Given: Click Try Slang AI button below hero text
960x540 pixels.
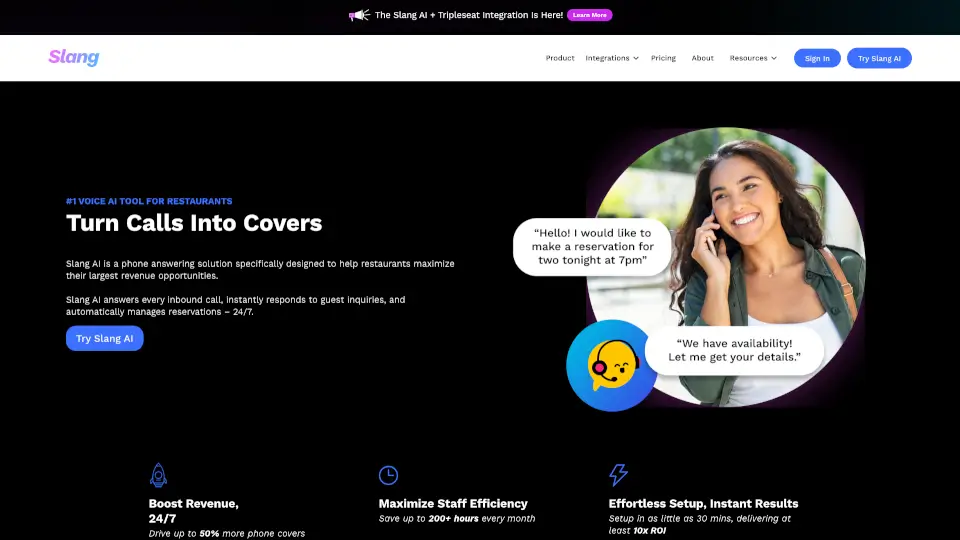Looking at the screenshot, I should [x=105, y=339].
